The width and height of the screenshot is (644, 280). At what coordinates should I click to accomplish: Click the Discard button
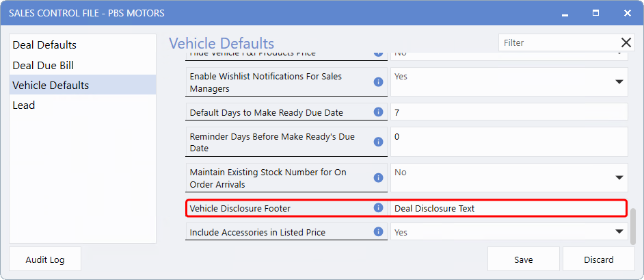coord(598,259)
